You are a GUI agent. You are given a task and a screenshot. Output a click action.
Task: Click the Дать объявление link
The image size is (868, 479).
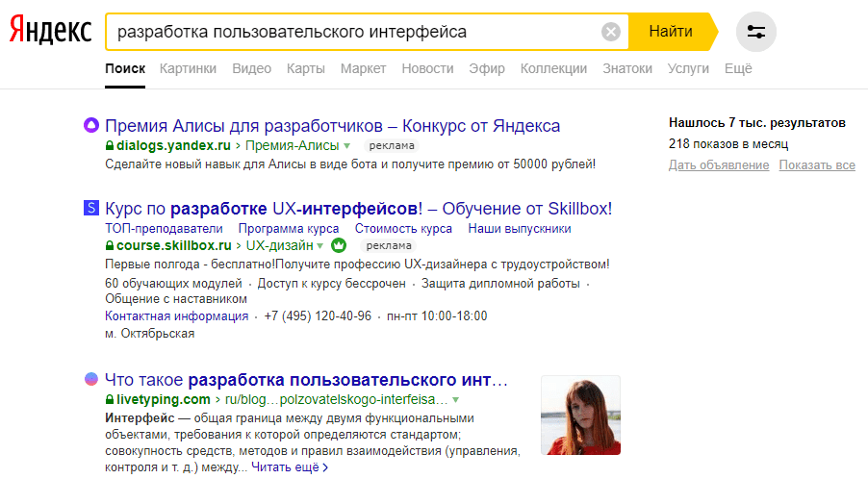719,164
